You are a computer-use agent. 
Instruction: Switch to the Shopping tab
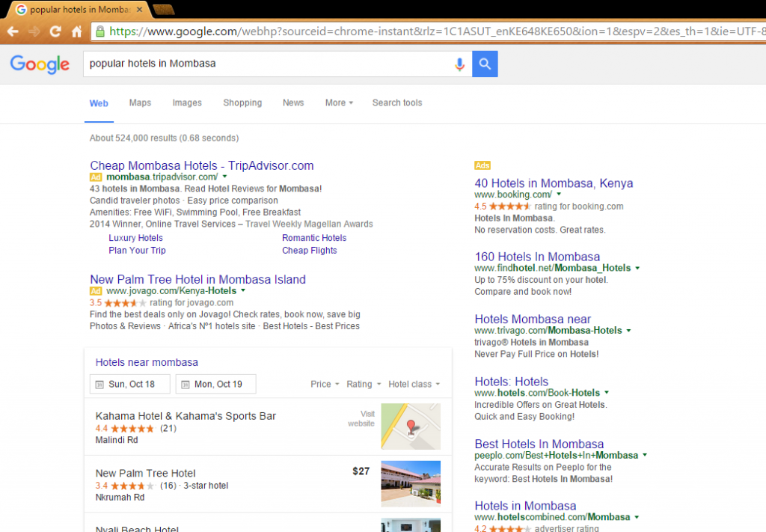coord(242,103)
